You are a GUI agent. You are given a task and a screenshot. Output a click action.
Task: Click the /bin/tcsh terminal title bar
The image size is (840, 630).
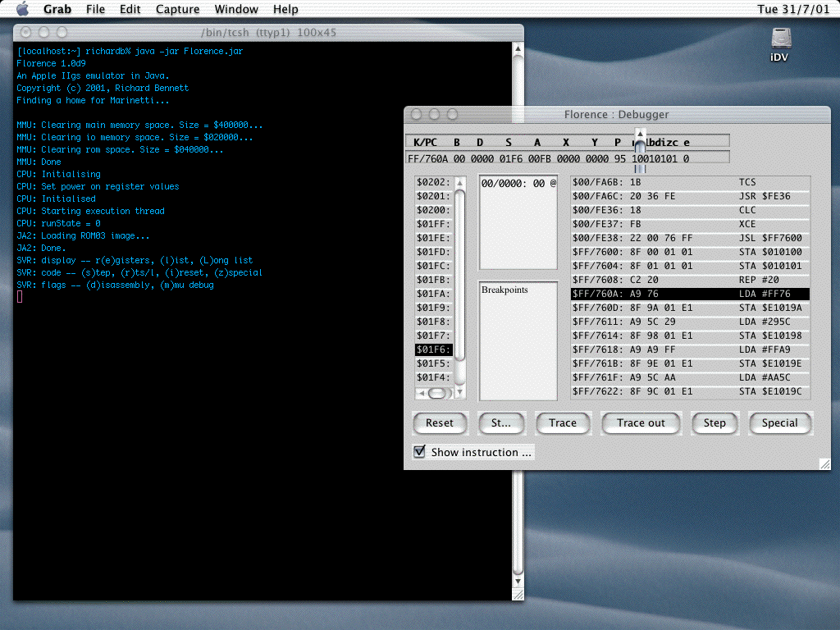[268, 32]
